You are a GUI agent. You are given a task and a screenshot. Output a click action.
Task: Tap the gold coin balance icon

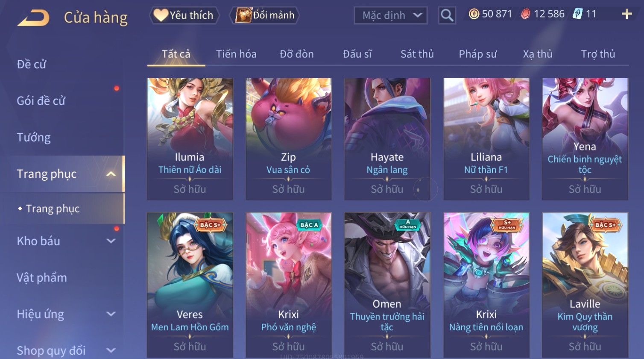click(474, 14)
